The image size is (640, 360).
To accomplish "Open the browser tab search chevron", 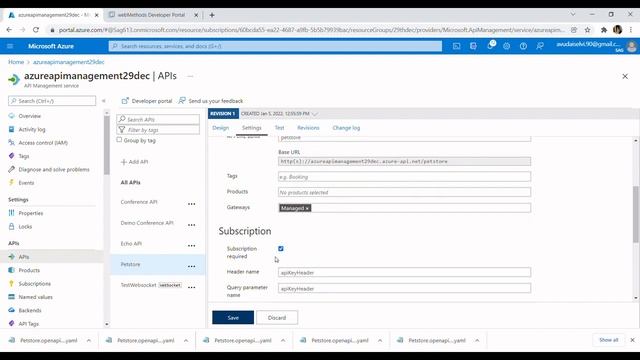I will [x=573, y=14].
